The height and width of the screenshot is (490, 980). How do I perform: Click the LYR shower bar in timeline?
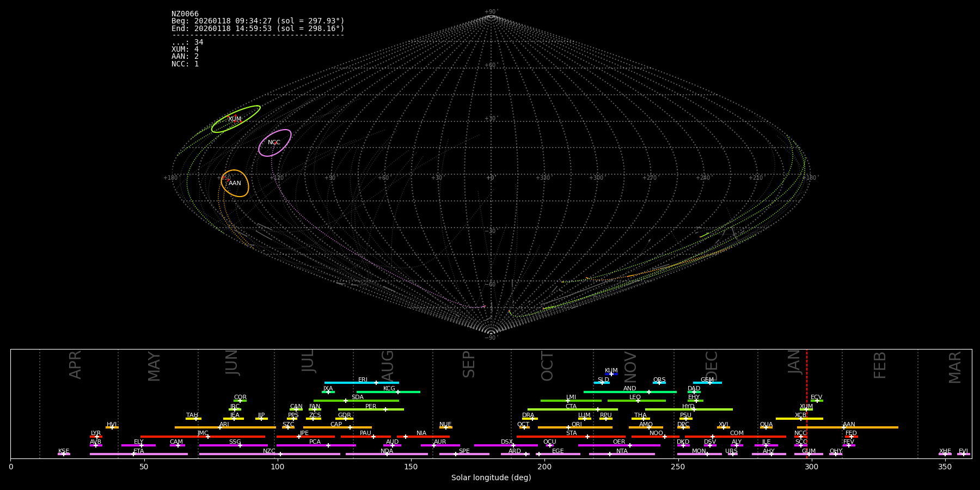[x=96, y=436]
